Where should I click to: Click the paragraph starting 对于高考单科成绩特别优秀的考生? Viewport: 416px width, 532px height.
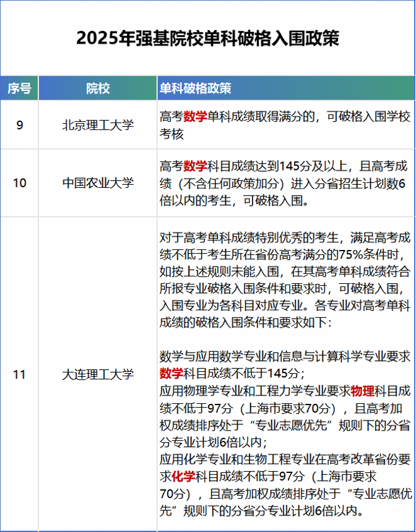285,280
